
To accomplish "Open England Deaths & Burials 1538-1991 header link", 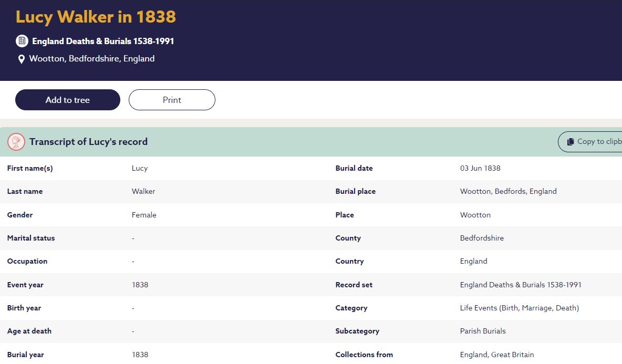I will point(103,41).
